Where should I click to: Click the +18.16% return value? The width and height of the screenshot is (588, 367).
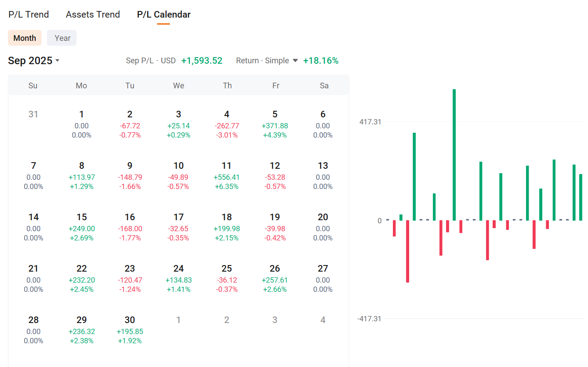click(x=321, y=61)
